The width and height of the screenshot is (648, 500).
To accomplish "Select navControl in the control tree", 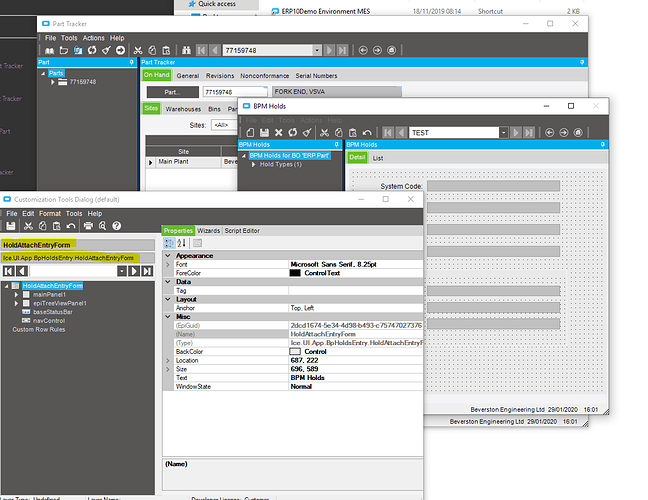I will click(49, 321).
